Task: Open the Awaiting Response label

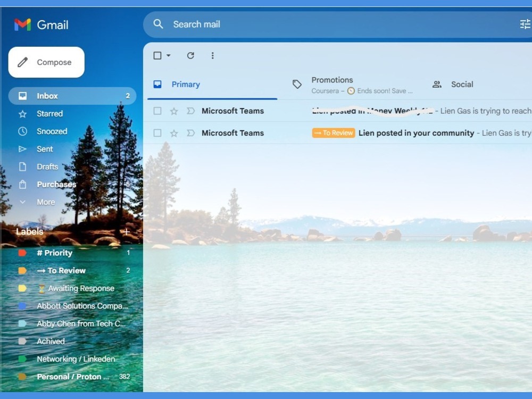Action: pyautogui.click(x=72, y=288)
